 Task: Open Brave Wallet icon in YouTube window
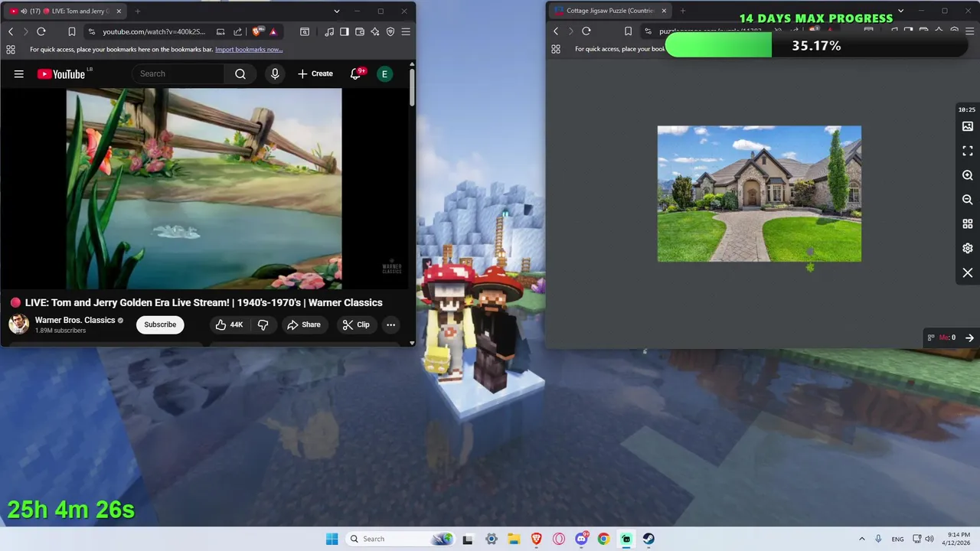click(360, 31)
